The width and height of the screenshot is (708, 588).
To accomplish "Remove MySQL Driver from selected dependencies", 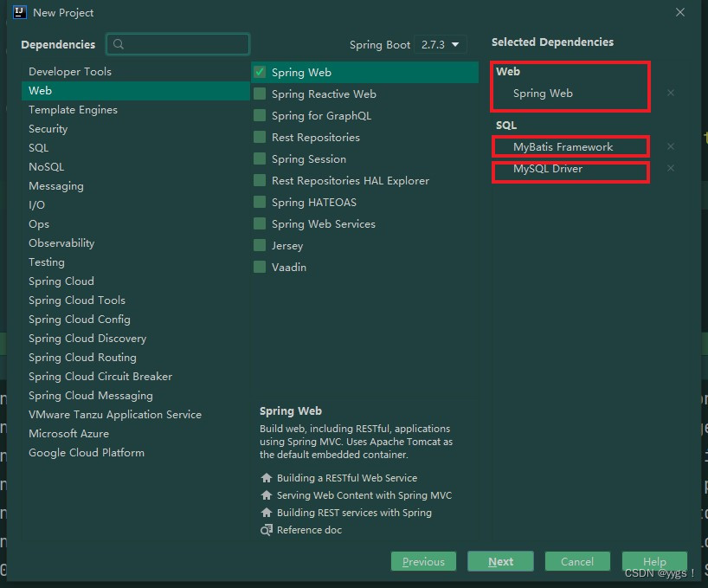I will 671,168.
